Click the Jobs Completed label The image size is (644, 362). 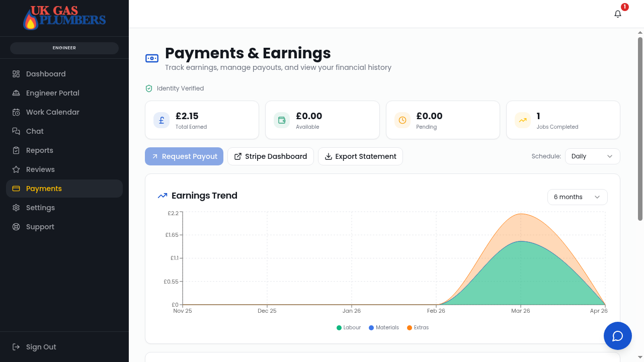pyautogui.click(x=557, y=127)
